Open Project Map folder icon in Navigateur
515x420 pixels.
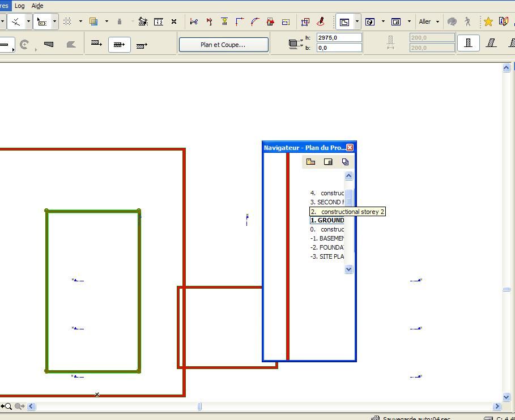pyautogui.click(x=310, y=162)
